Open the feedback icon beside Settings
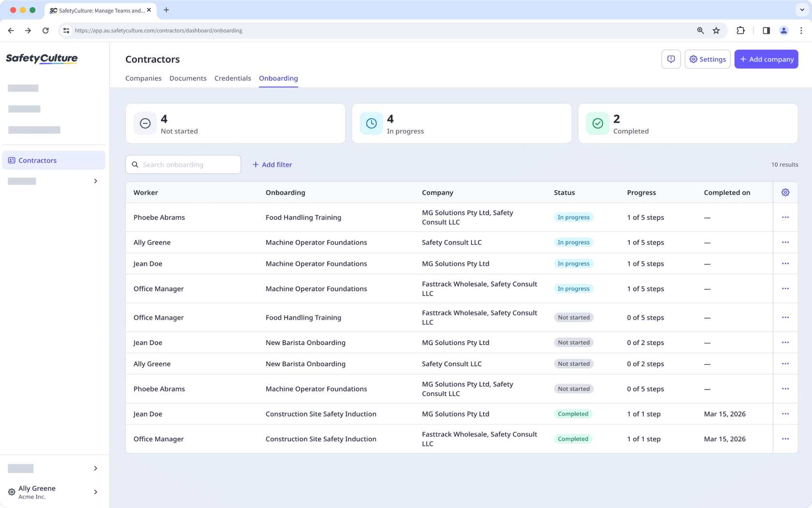The width and height of the screenshot is (812, 508). 671,59
